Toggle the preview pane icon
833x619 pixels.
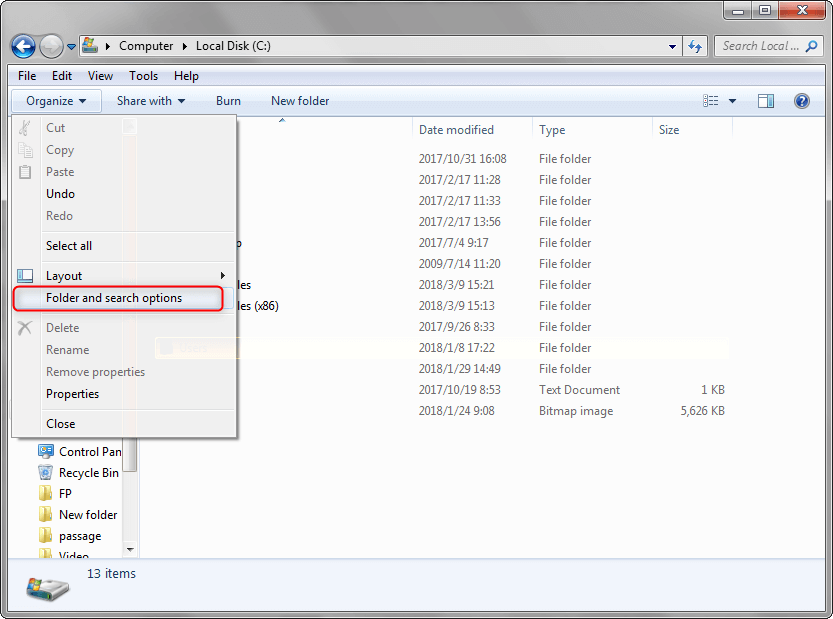point(766,101)
